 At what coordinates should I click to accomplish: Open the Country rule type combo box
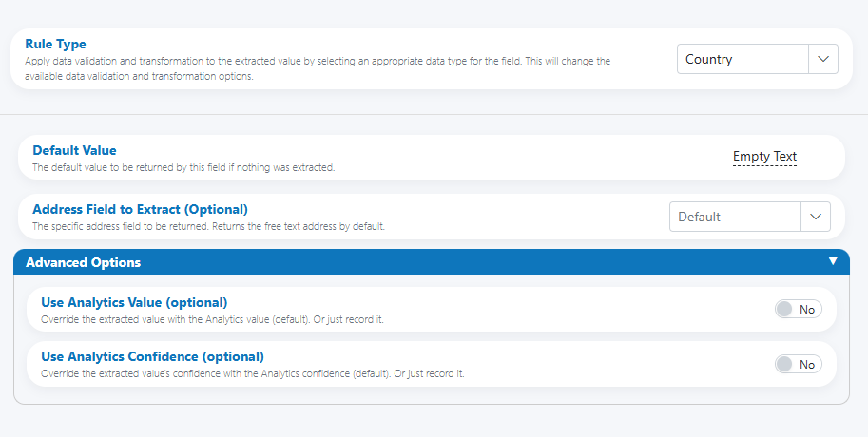pyautogui.click(x=758, y=59)
